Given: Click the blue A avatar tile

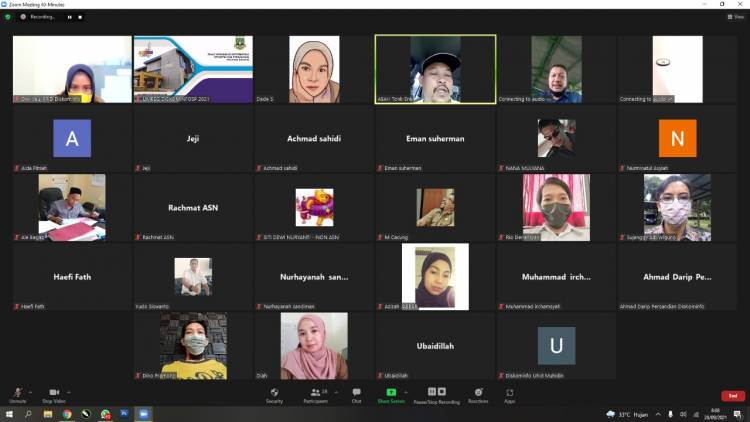Looking at the screenshot, I should coord(72,138).
